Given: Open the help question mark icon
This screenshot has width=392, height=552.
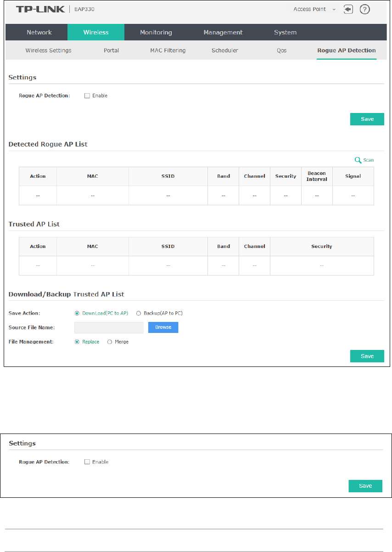Looking at the screenshot, I should click(365, 9).
